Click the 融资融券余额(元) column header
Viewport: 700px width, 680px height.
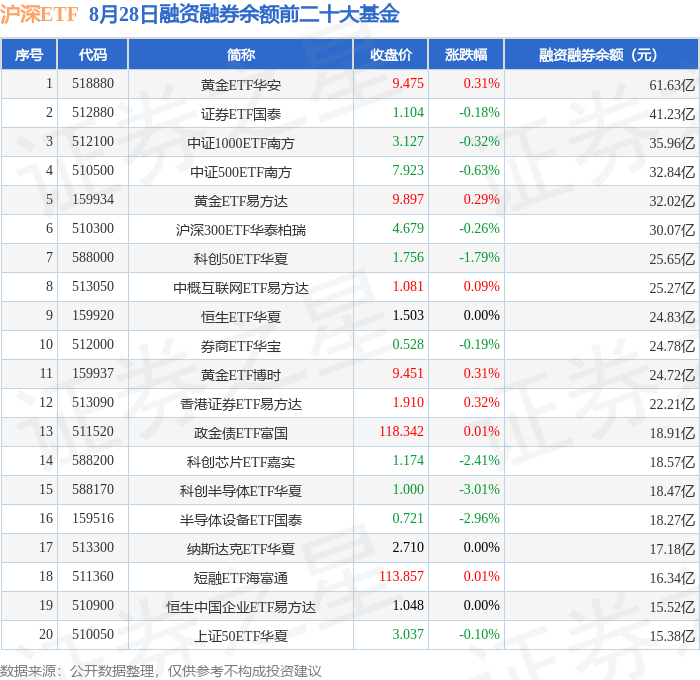point(601,54)
